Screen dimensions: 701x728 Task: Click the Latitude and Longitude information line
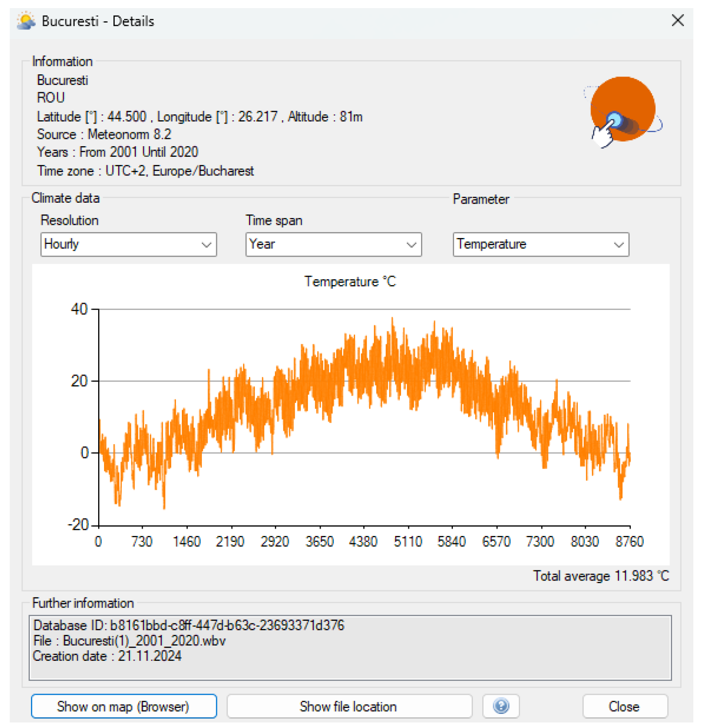(200, 116)
